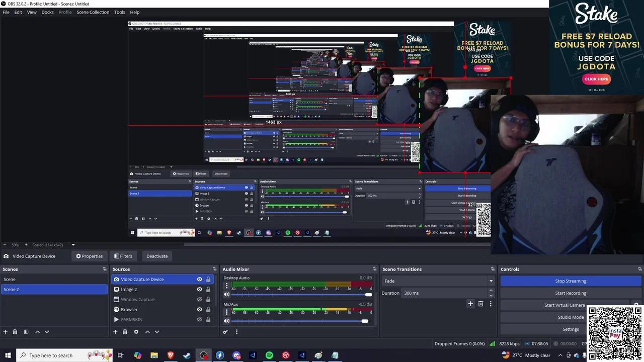
Task: Mute Desktop Audio speaker icon
Action: click(226, 295)
